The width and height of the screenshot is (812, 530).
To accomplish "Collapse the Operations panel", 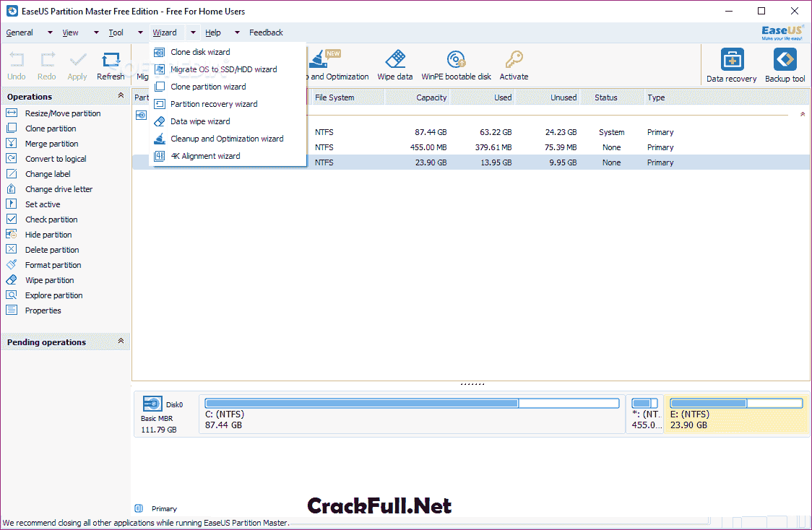I will (x=121, y=95).
